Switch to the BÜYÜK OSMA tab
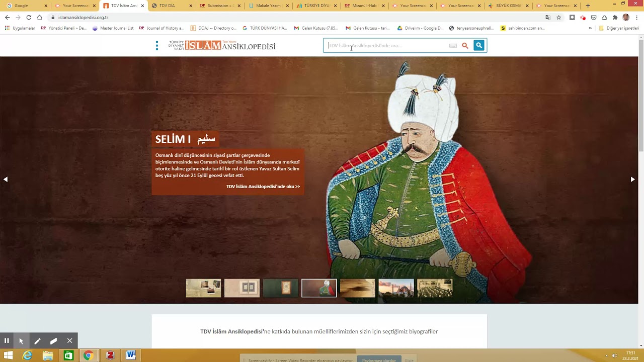 pos(509,6)
